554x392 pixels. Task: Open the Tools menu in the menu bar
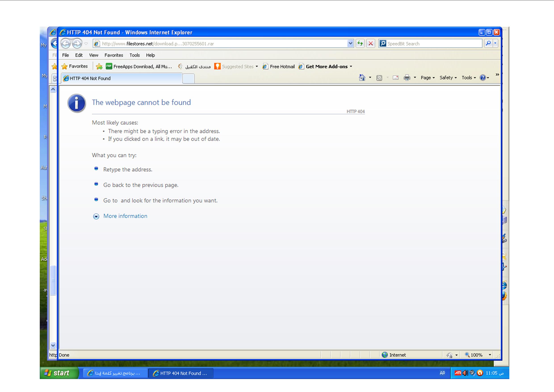(x=134, y=55)
